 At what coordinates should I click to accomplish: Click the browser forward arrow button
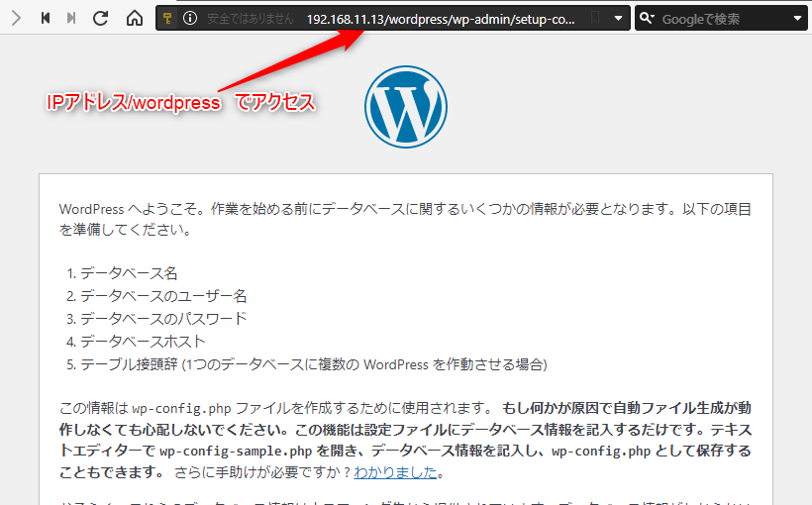16,19
